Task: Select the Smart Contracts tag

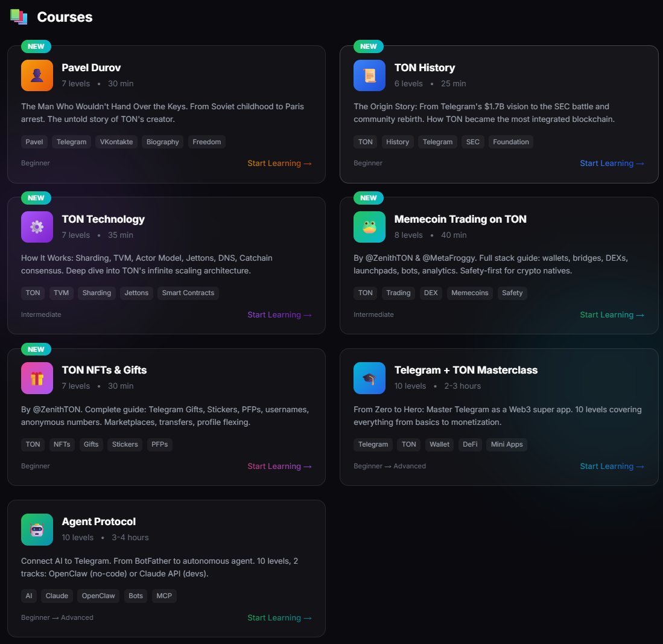Action: (x=188, y=293)
